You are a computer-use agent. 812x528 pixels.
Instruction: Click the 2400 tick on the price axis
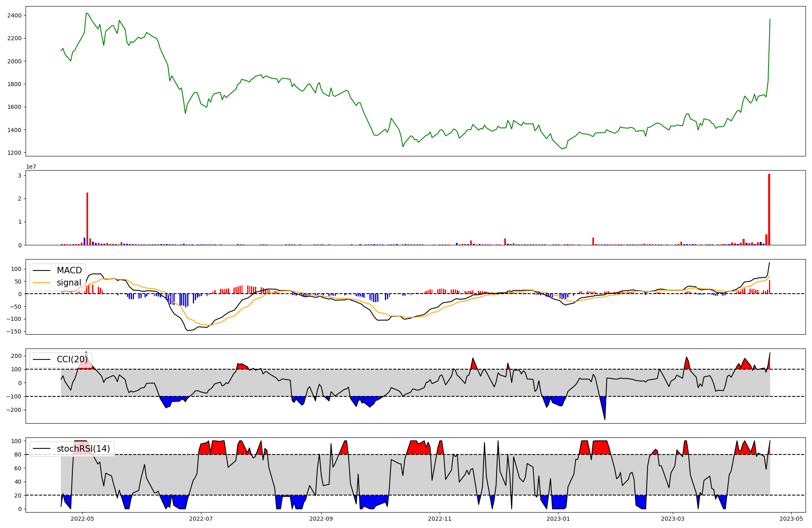pos(14,15)
